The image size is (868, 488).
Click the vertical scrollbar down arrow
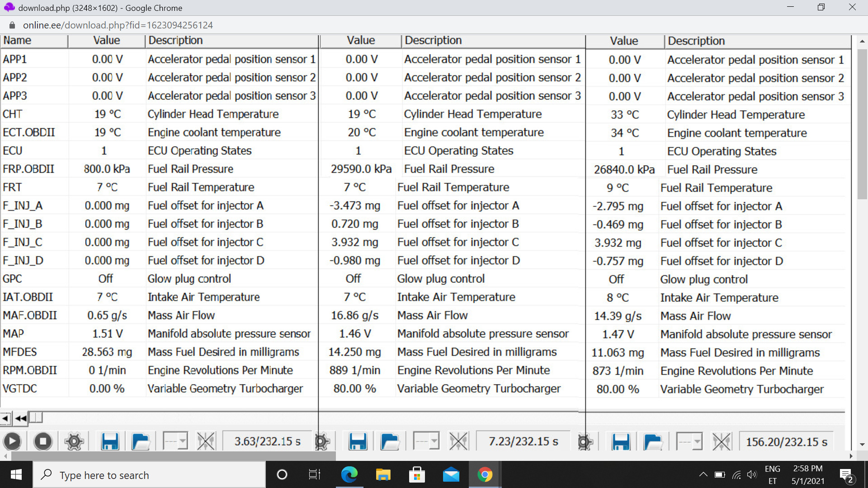pyautogui.click(x=862, y=445)
